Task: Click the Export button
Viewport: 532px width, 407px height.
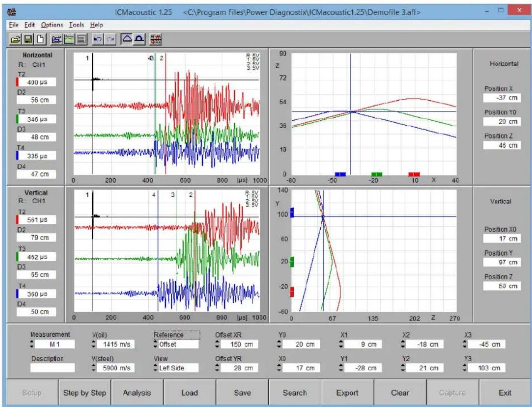Action: tap(347, 393)
